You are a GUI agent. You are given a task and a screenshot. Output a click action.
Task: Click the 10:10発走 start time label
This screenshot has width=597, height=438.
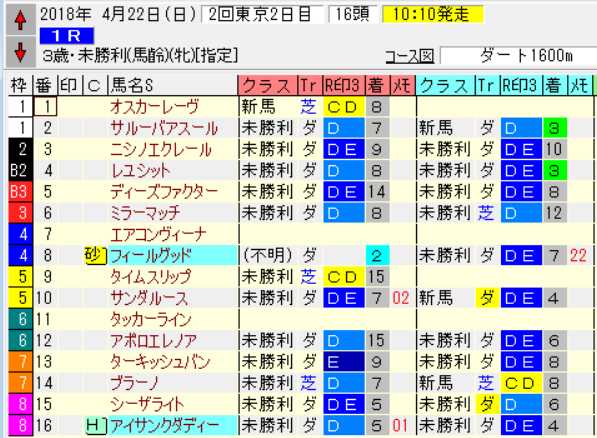tap(433, 14)
